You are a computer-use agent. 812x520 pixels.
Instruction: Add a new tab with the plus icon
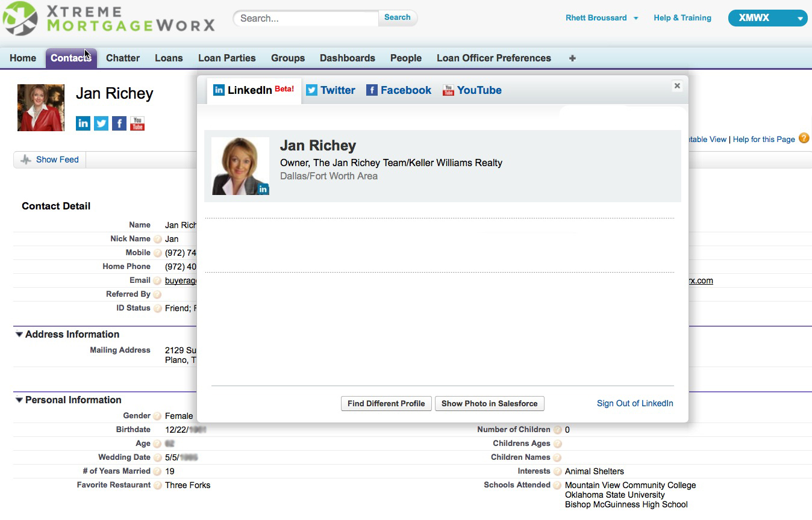click(572, 58)
